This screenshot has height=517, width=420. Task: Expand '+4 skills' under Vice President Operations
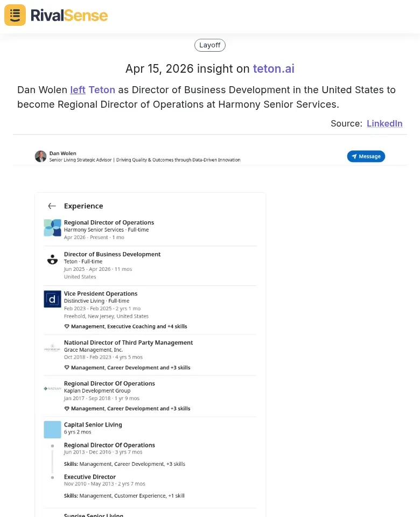coord(177,326)
